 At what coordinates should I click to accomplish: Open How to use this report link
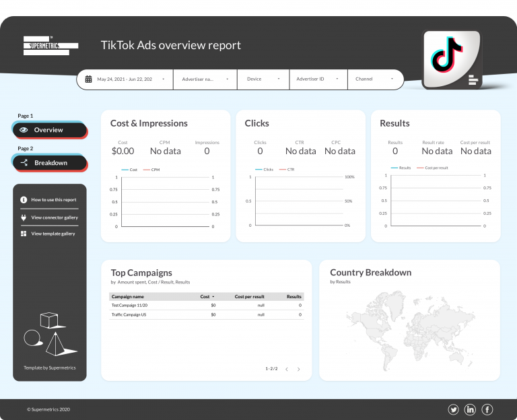[x=54, y=200]
